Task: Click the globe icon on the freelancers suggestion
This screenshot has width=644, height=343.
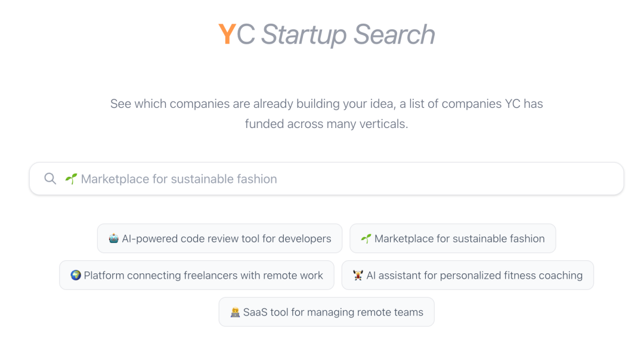Action: [x=76, y=275]
